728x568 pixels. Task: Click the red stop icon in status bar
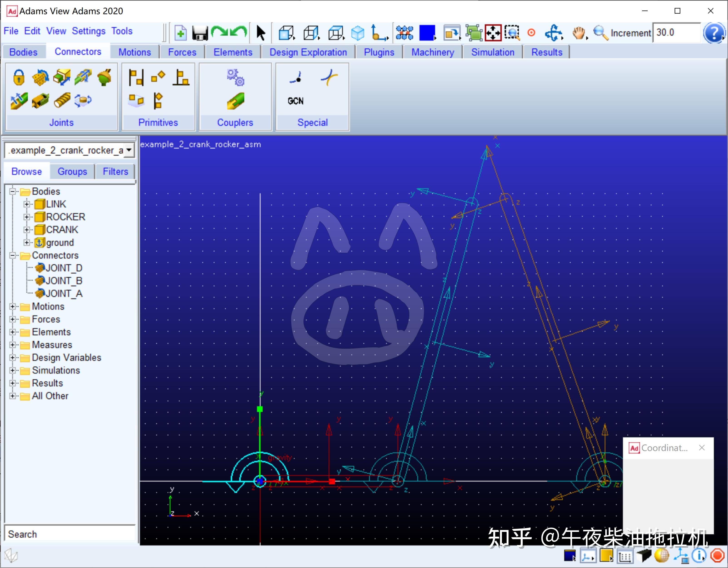[x=717, y=556]
